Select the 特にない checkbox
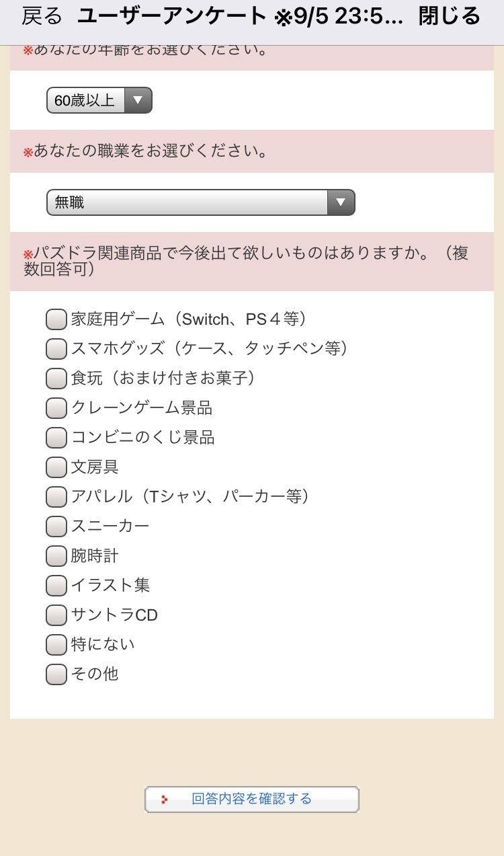This screenshot has height=856, width=504. click(56, 645)
